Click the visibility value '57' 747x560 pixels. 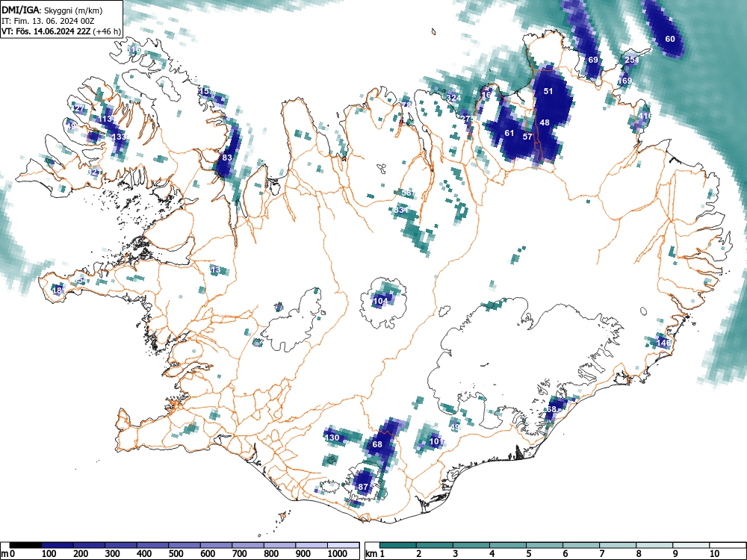[x=527, y=137]
